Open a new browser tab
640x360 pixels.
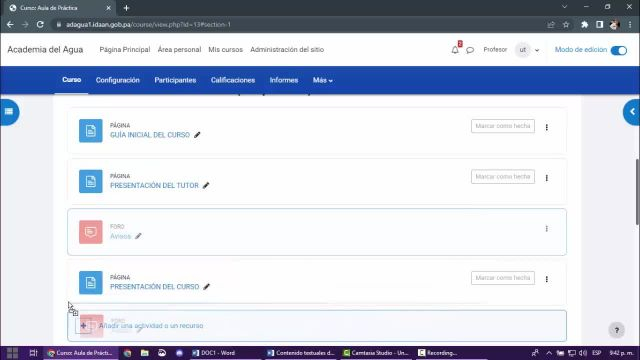click(126, 8)
